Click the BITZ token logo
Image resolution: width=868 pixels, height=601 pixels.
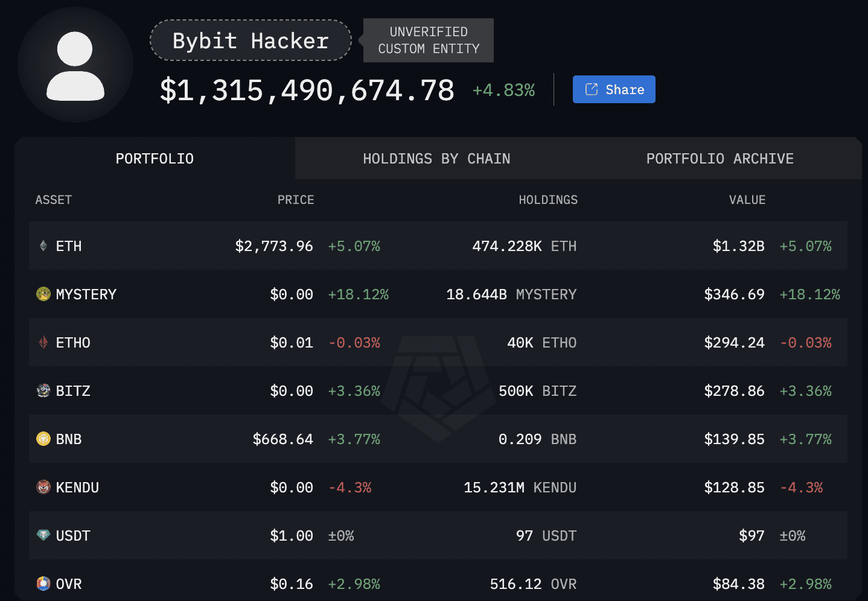tap(42, 390)
